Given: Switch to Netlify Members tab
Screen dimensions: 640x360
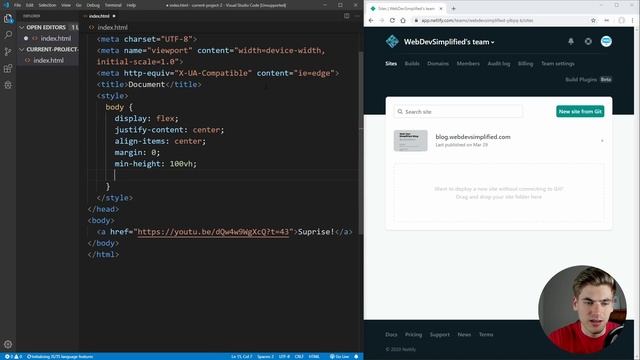Looking at the screenshot, I should (468, 64).
